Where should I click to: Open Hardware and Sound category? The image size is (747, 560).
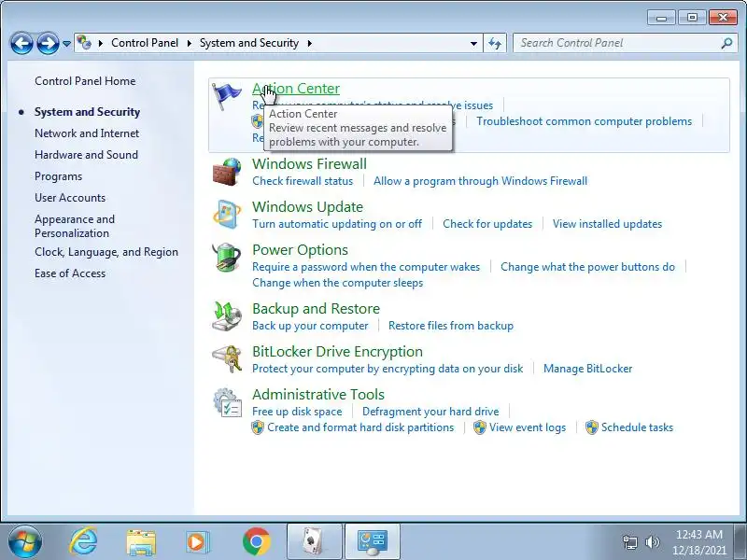click(x=86, y=155)
